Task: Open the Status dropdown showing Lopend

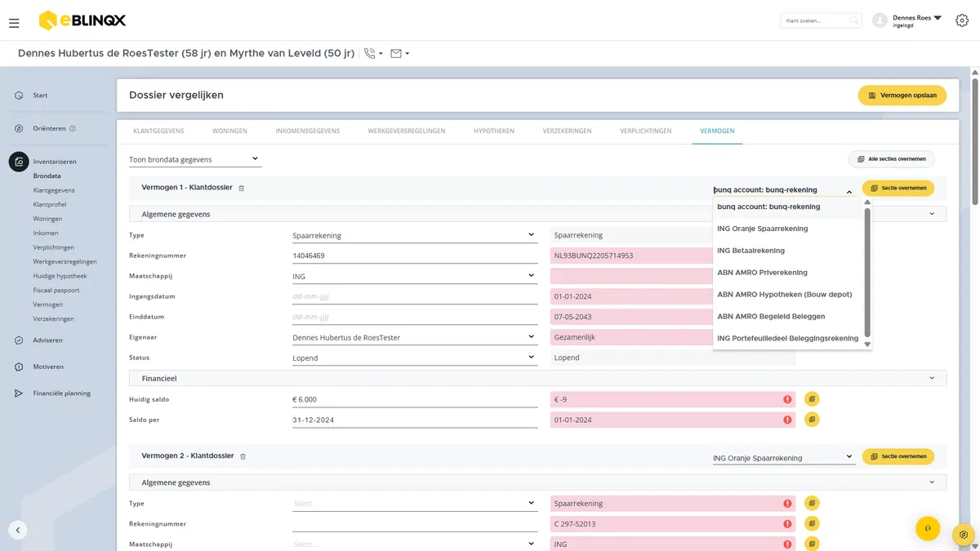Action: click(x=414, y=358)
